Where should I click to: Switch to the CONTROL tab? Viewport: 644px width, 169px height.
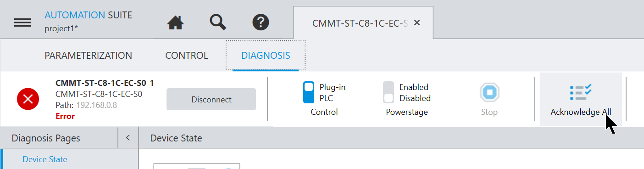(x=186, y=56)
